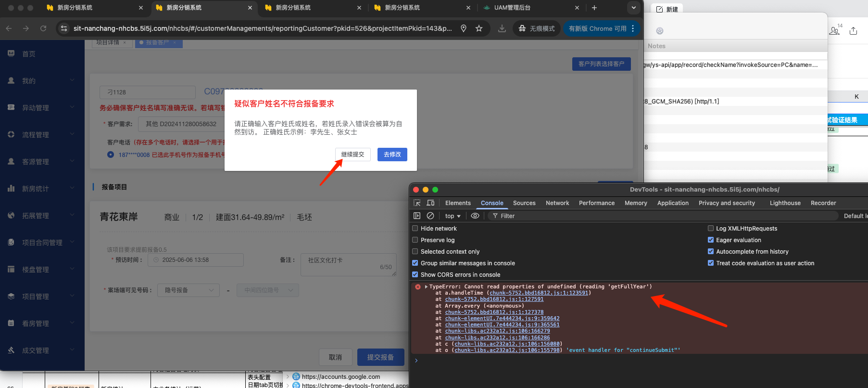Expand 流程管理 sidebar menu
This screenshot has height=388, width=868.
point(42,135)
